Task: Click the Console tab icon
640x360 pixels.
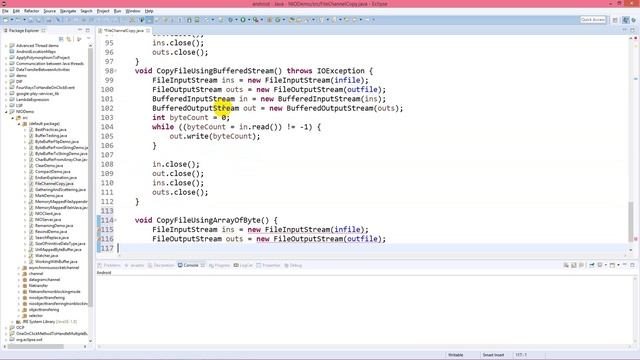Action: [x=180, y=265]
